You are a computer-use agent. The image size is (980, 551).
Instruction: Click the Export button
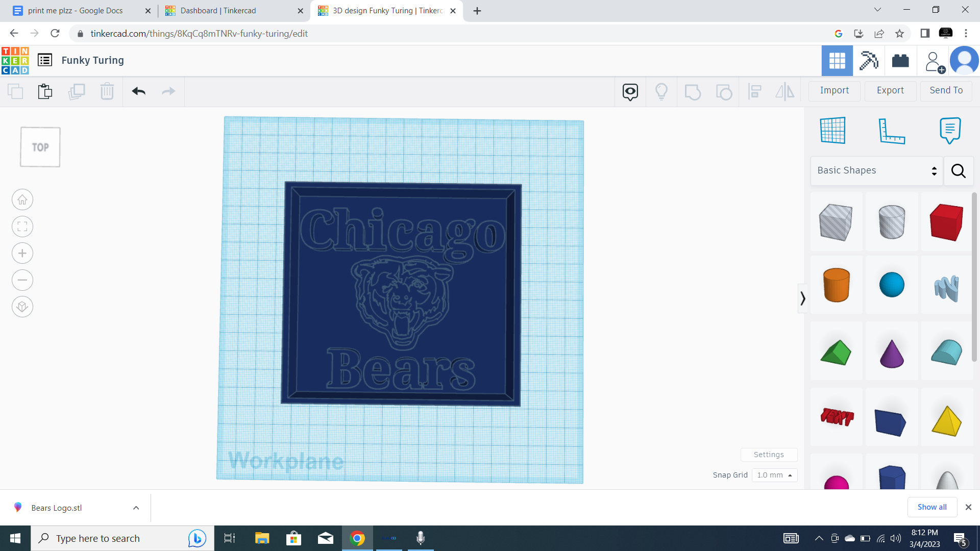[x=890, y=91]
